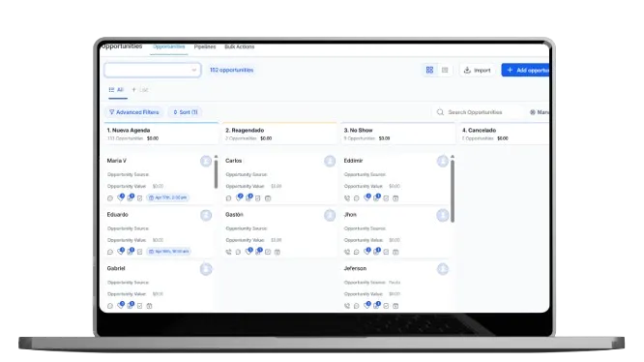
Task: Open task icon on Maria V card
Action: pyautogui.click(x=139, y=198)
